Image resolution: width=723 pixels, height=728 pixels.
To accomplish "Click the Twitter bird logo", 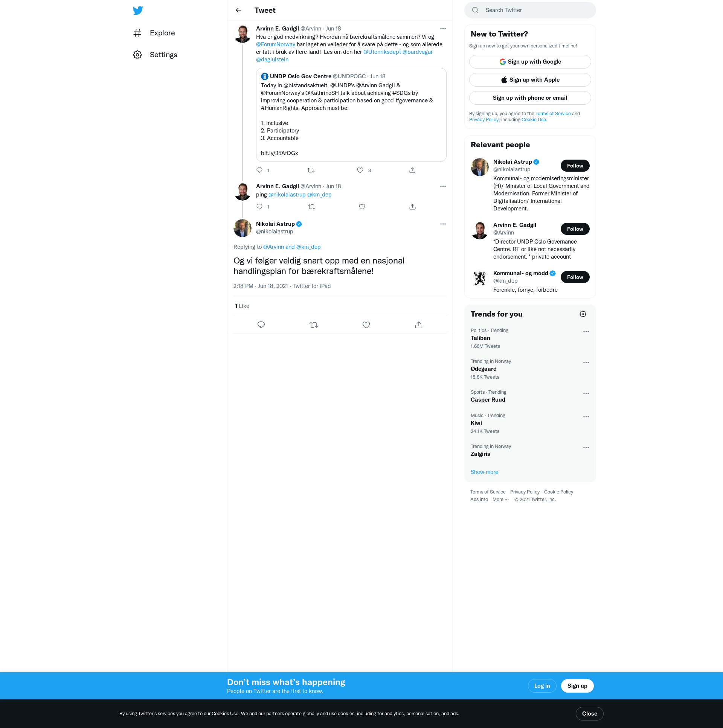I will pyautogui.click(x=138, y=10).
